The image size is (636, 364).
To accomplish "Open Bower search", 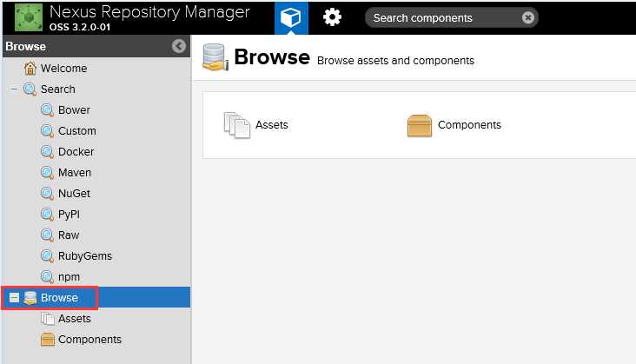I will point(74,109).
